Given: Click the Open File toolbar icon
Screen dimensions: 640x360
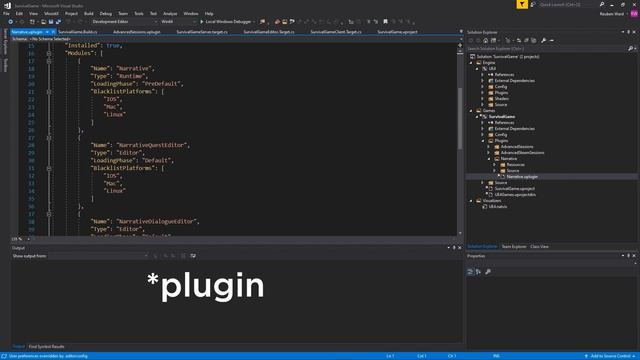Looking at the screenshot, I should coord(43,22).
